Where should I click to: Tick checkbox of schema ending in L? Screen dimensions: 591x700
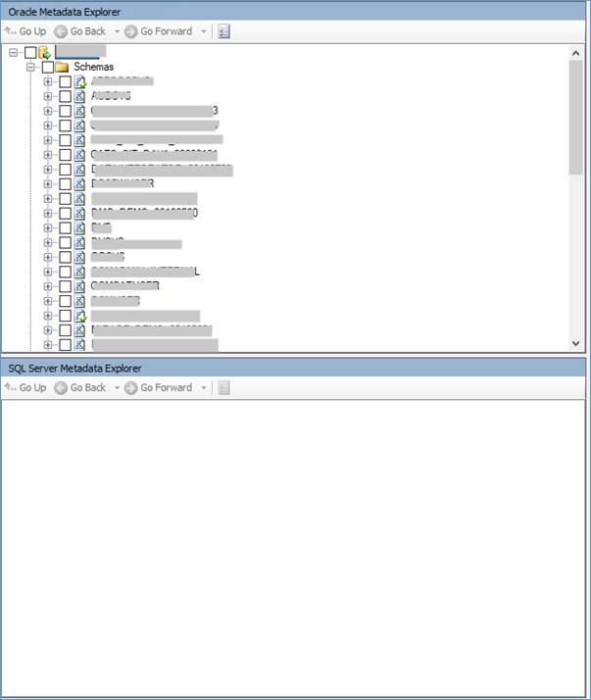click(65, 272)
